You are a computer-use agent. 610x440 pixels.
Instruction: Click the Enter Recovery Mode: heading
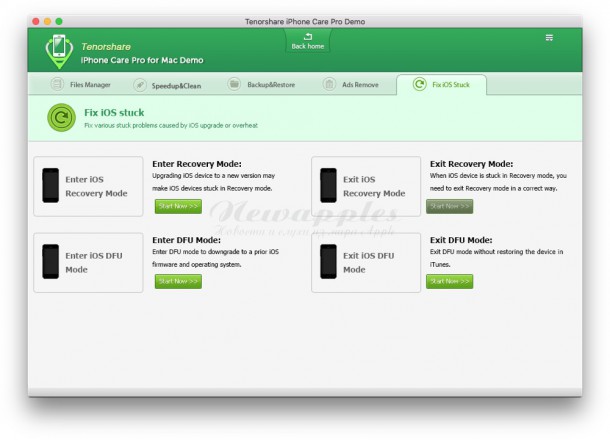pos(197,164)
